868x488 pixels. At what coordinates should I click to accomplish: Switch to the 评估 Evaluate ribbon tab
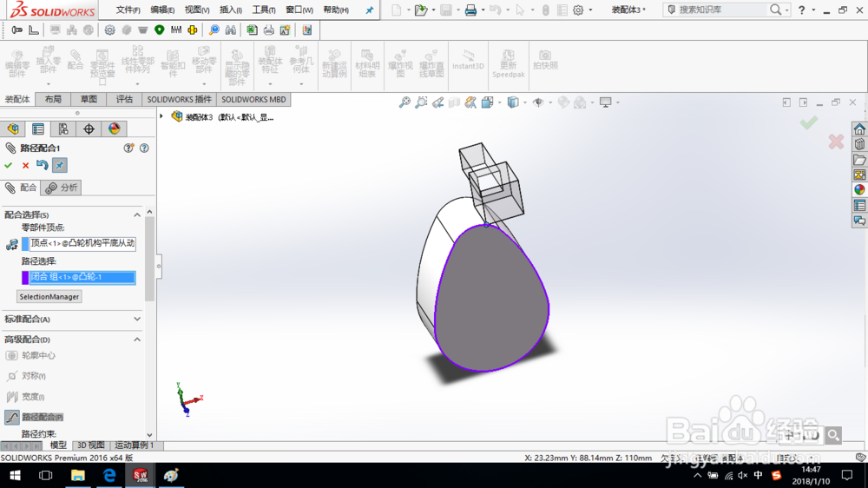point(124,99)
